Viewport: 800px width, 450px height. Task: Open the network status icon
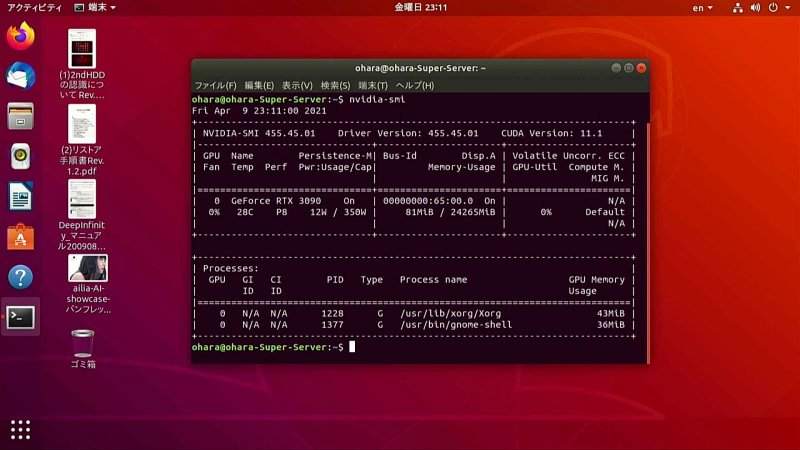737,8
